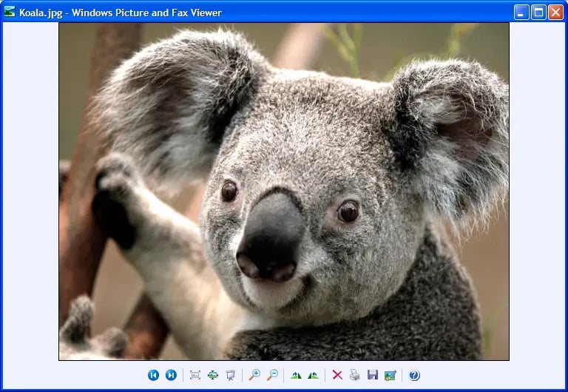Fit image using Best Fit button
This screenshot has width=568, height=392.
pyautogui.click(x=195, y=375)
